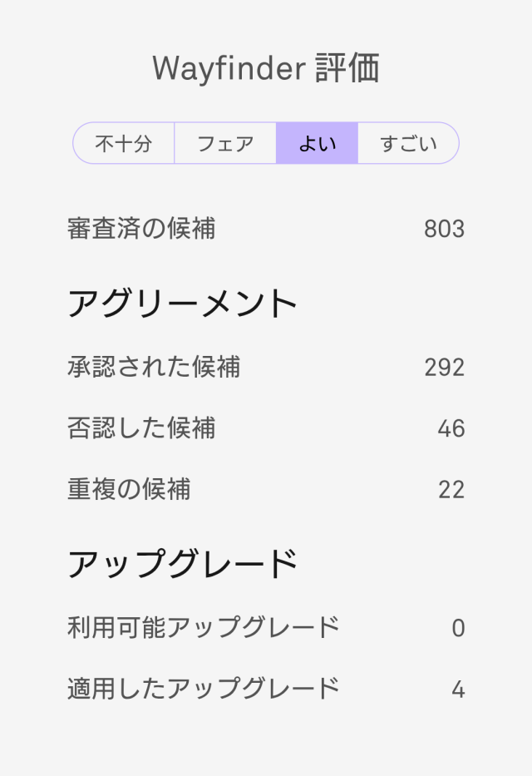Select the 否認した候補 row label
This screenshot has width=532, height=776.
pos(141,428)
